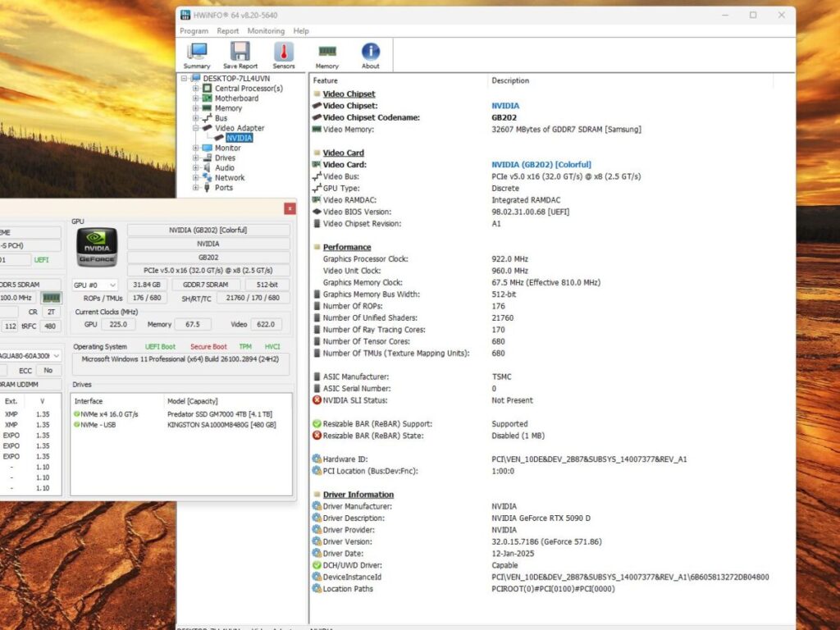Image resolution: width=840 pixels, height=630 pixels.
Task: Click red icon beside Resizable BAR State
Action: click(x=317, y=436)
